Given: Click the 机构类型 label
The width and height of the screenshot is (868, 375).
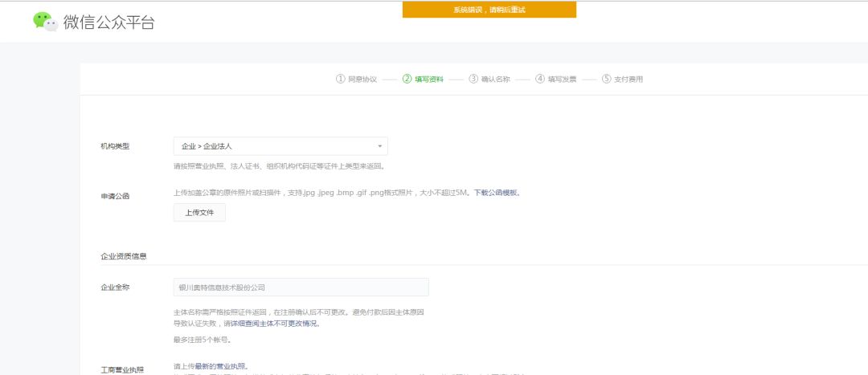Looking at the screenshot, I should point(115,147).
